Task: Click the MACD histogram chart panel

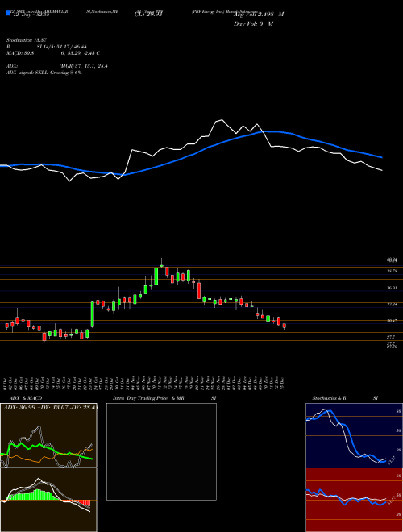Action: (x=48, y=500)
